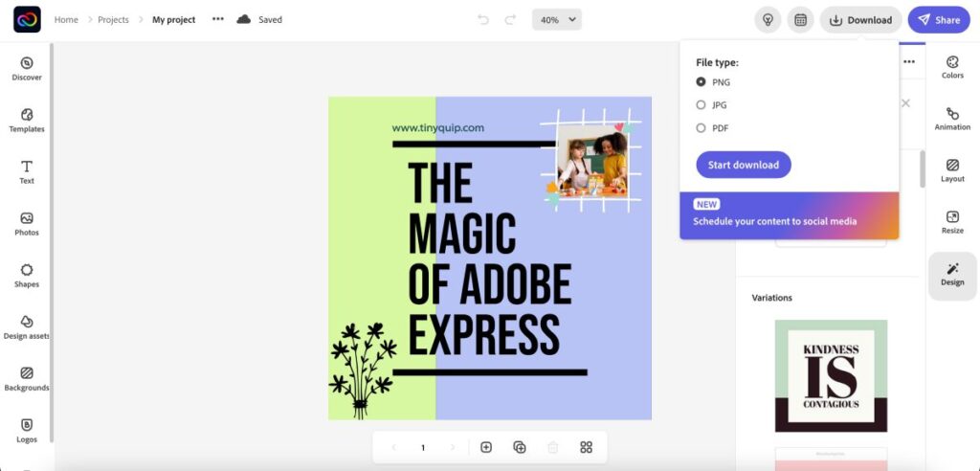
Task: Open the Colors panel
Action: [952, 68]
